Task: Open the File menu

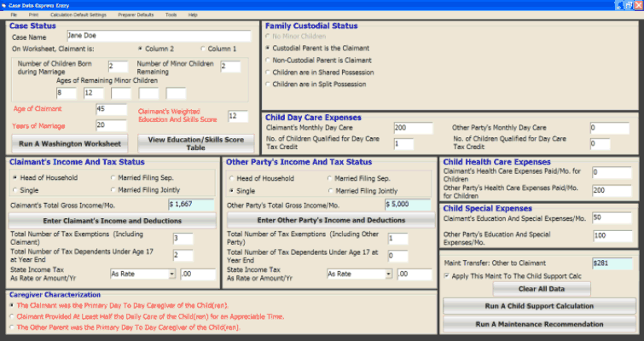Action: (x=14, y=15)
